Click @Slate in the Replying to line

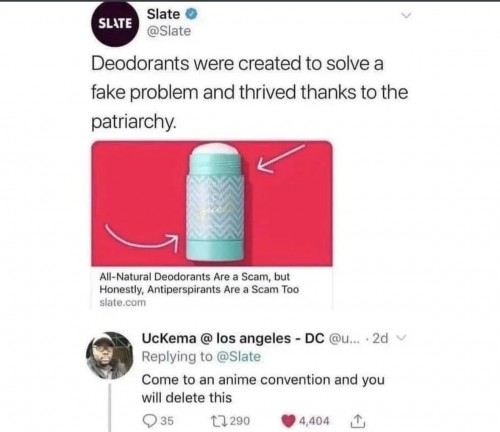pos(239,356)
